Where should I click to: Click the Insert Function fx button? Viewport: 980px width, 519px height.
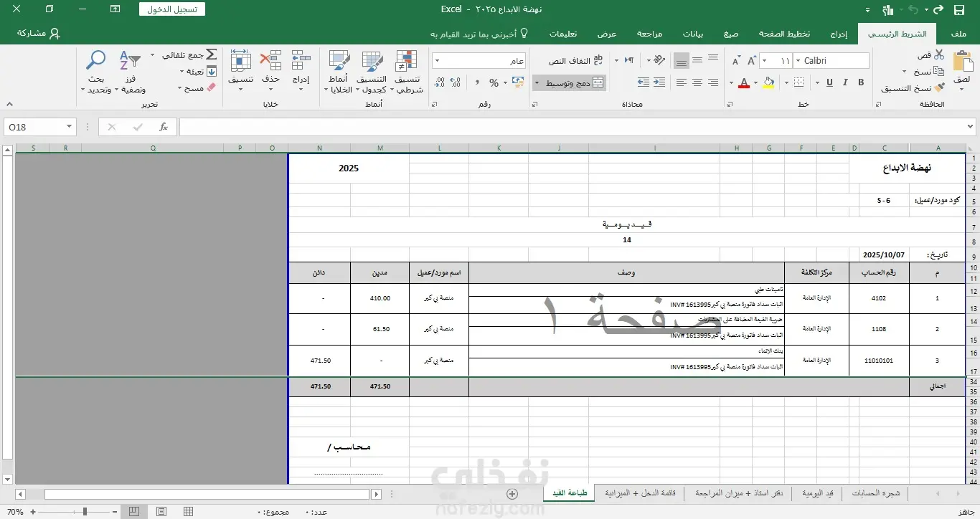pos(164,127)
